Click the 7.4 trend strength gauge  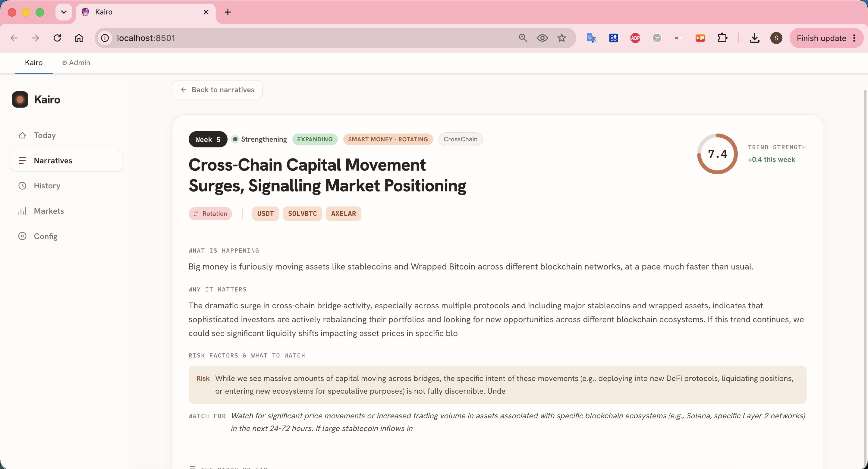[x=717, y=154]
